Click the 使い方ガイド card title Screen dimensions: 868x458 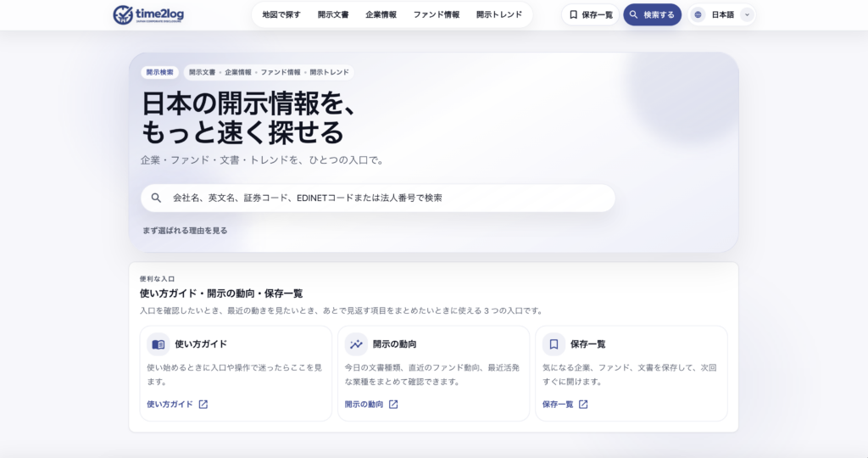click(201, 344)
